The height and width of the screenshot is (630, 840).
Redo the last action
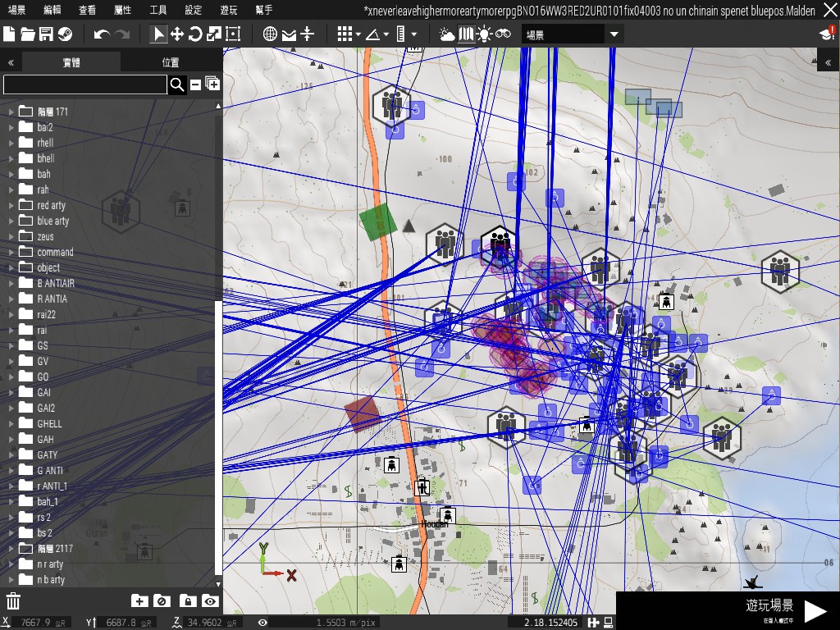click(123, 34)
